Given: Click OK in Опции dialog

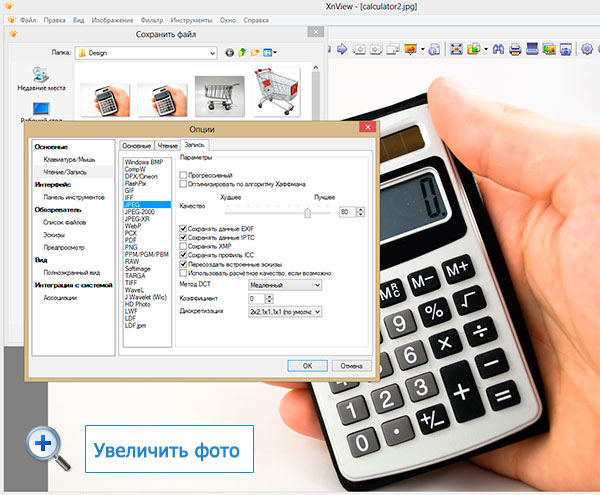Looking at the screenshot, I should (x=307, y=366).
